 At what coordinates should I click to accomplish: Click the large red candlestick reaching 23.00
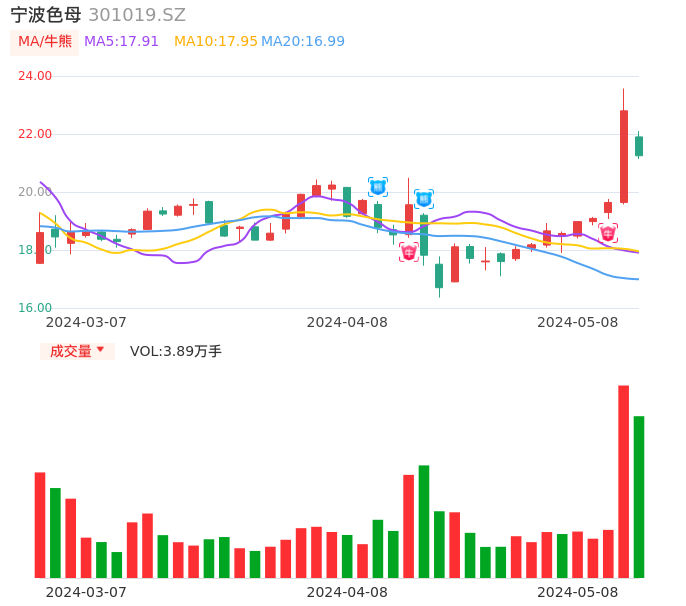point(624,156)
